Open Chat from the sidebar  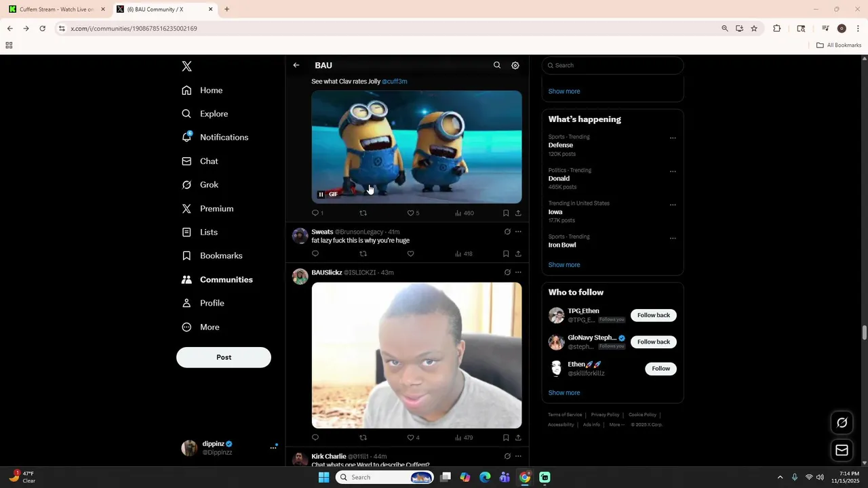[x=200, y=161]
